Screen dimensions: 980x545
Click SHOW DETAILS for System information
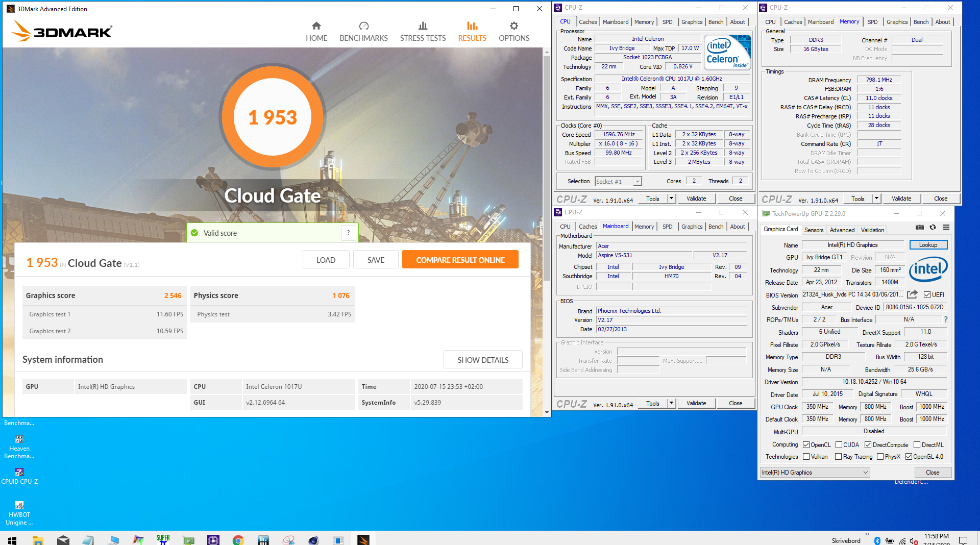tap(483, 360)
